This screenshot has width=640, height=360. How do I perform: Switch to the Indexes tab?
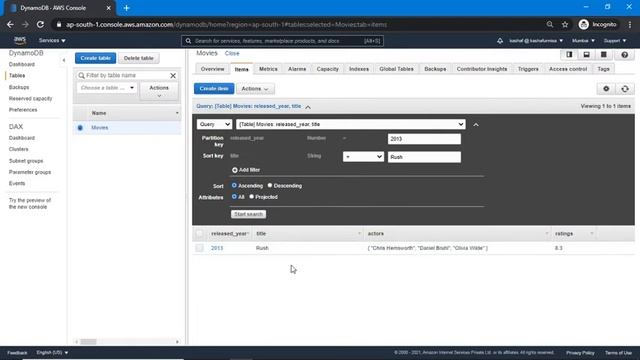click(x=359, y=69)
